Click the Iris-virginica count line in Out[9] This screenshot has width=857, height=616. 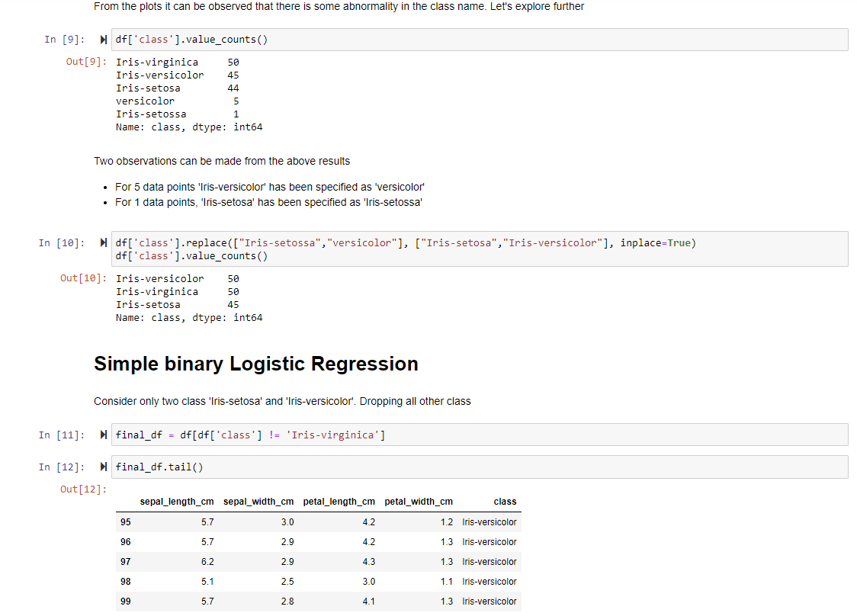click(x=174, y=62)
